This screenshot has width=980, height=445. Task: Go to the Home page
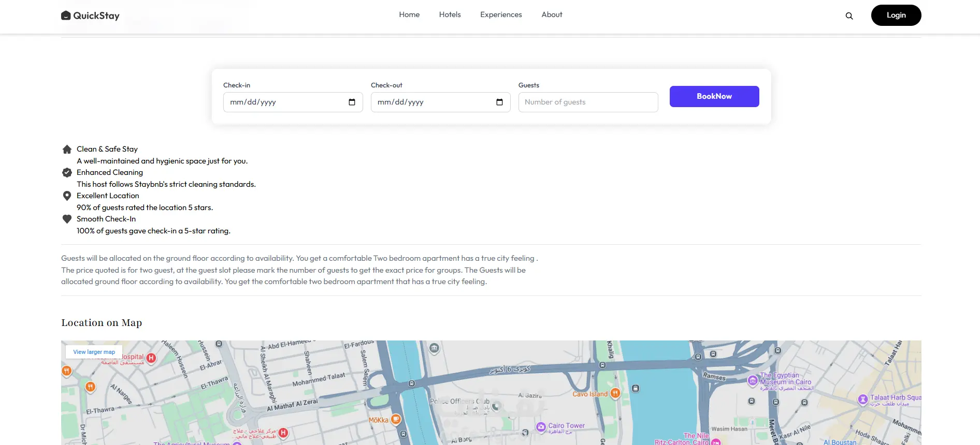click(409, 14)
